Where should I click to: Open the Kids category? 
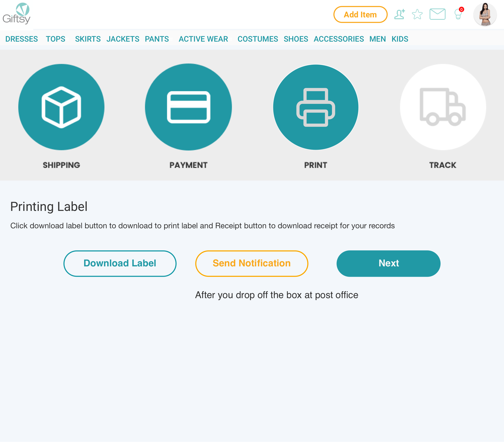pyautogui.click(x=400, y=39)
